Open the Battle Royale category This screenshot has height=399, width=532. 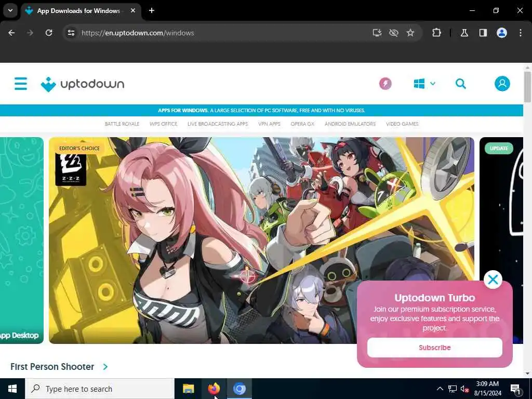click(x=122, y=124)
